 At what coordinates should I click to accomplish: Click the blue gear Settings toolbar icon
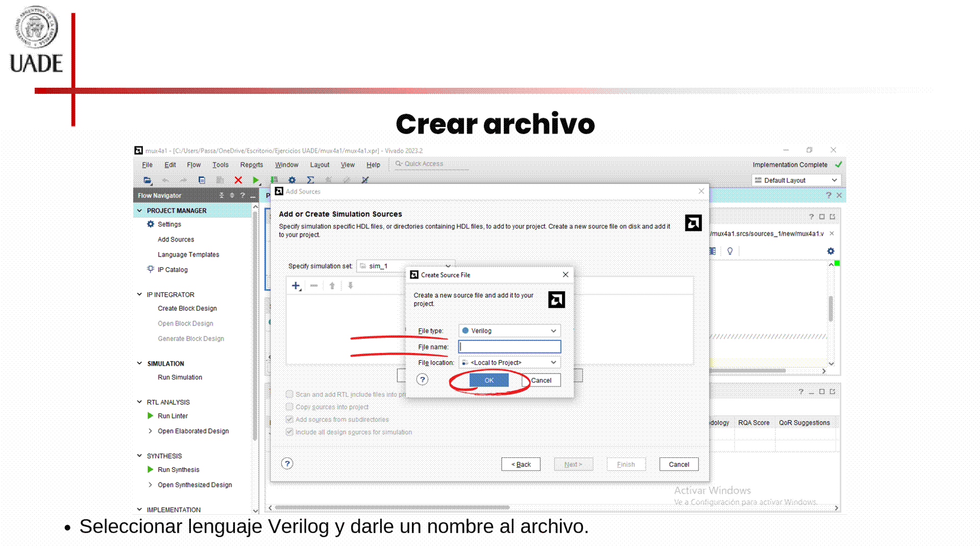click(292, 180)
